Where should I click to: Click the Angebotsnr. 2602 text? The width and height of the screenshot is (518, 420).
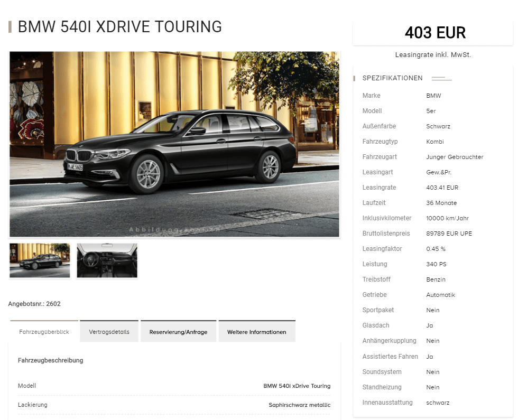tap(34, 304)
